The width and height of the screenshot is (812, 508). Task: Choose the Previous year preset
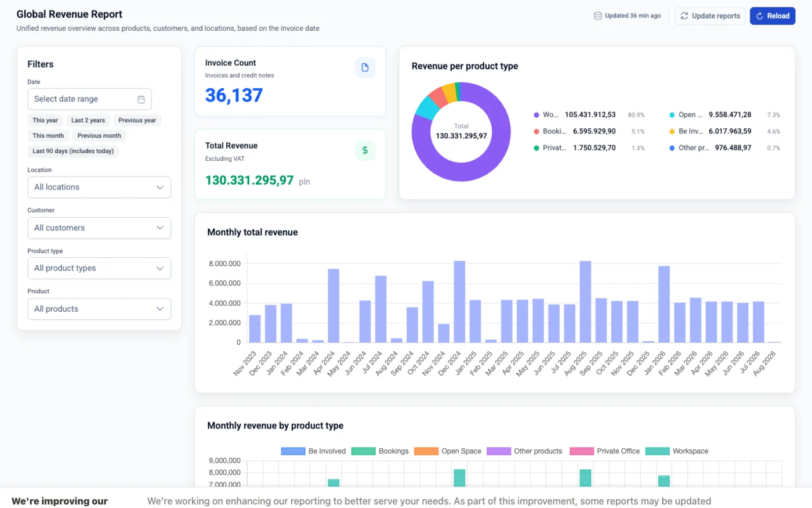tap(137, 120)
